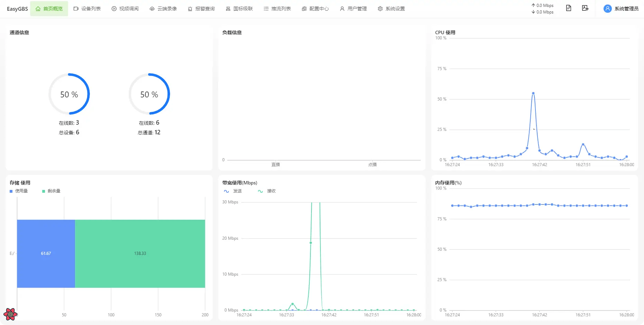
Task: Toggle 发送 series in bandwidth chart
Action: 233,191
